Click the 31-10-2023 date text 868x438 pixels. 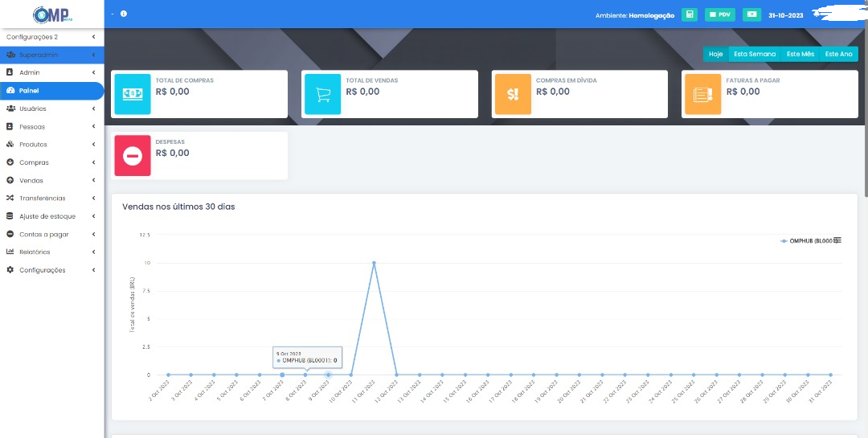[x=785, y=15]
